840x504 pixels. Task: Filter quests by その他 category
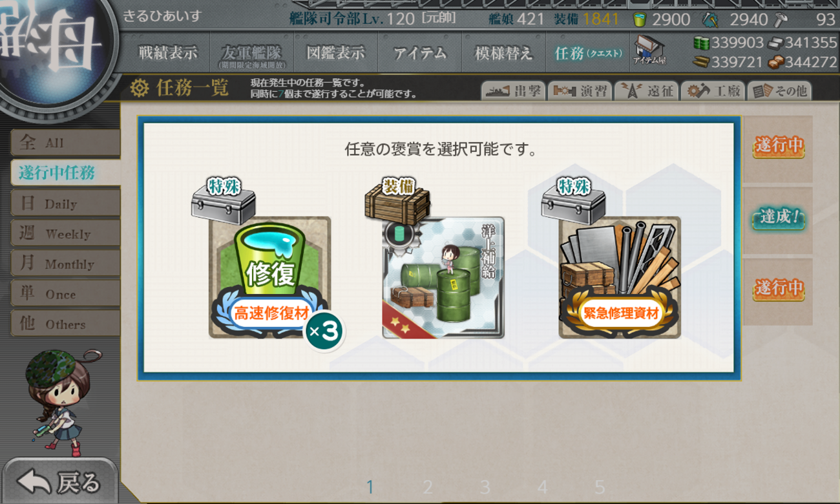click(780, 91)
